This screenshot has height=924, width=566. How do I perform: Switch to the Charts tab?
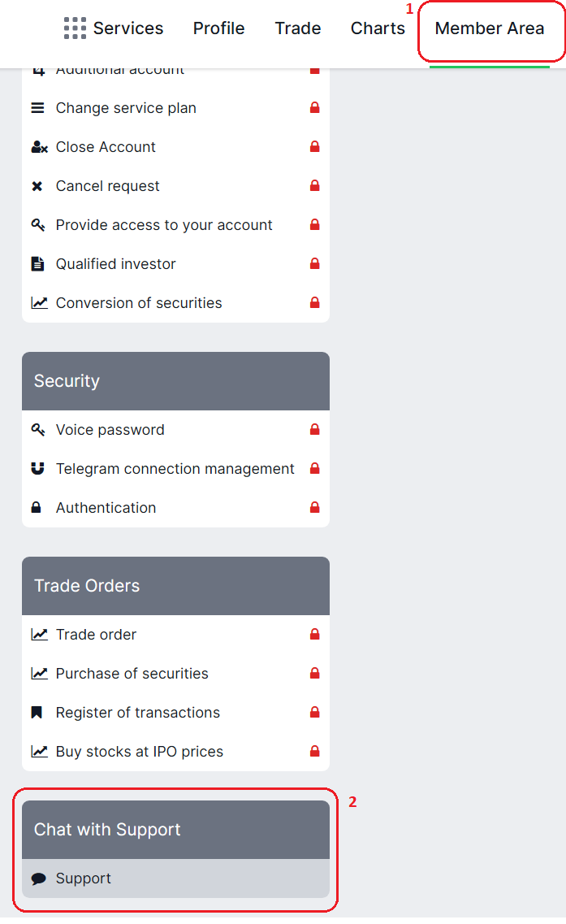pyautogui.click(x=378, y=28)
